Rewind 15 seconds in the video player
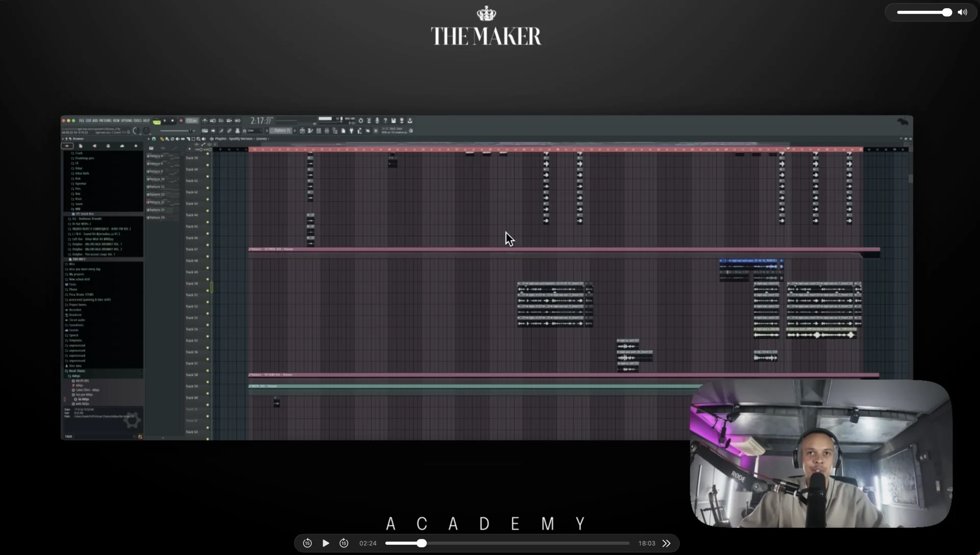 tap(307, 543)
